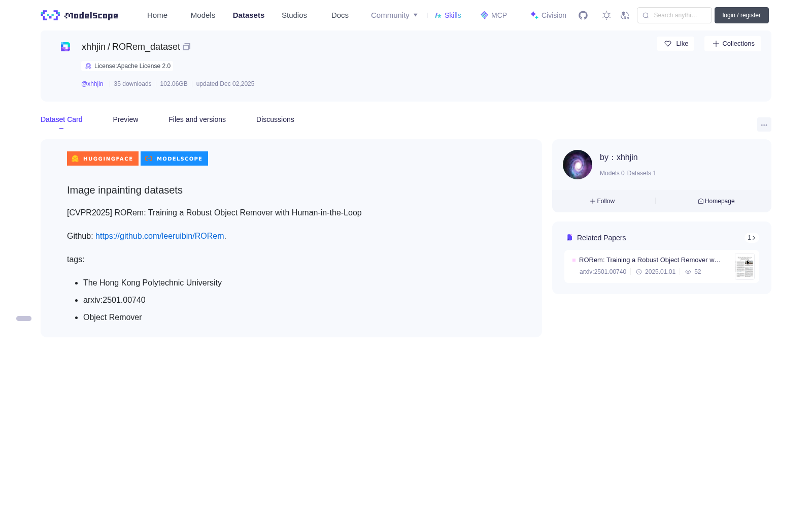Open the MCP nav item
The image size is (812, 508).
[493, 15]
